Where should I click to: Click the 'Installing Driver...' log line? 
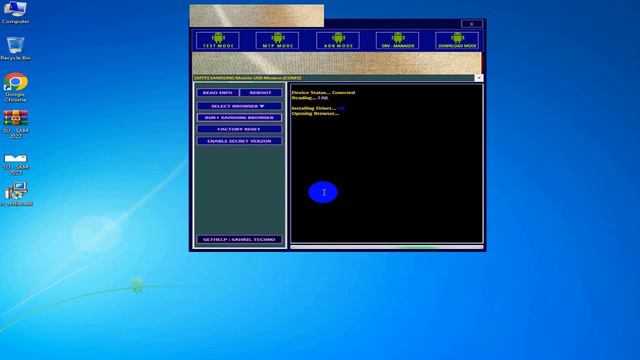[318, 108]
